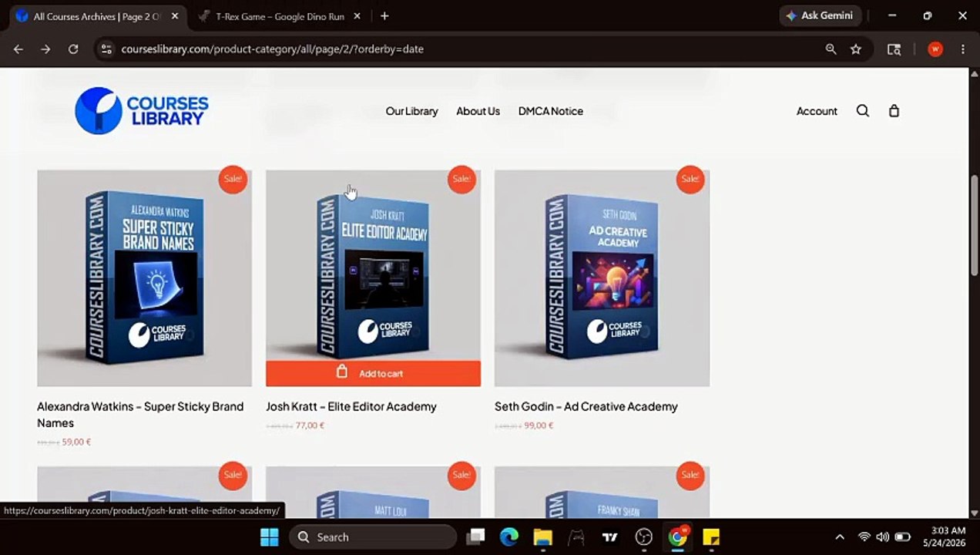The image size is (980, 555).
Task: Open the browser side panel icon
Action: (x=894, y=49)
